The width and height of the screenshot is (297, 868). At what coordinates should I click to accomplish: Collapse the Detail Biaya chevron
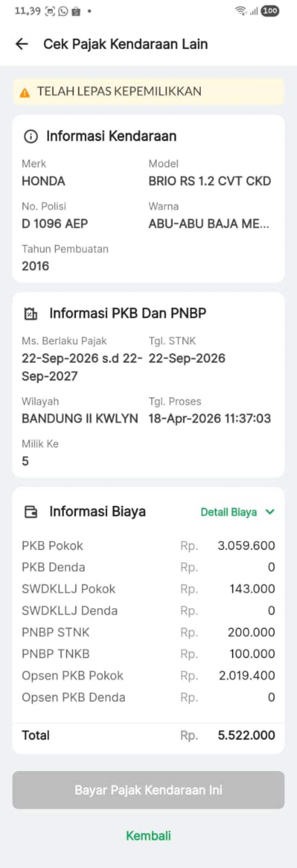point(270,512)
